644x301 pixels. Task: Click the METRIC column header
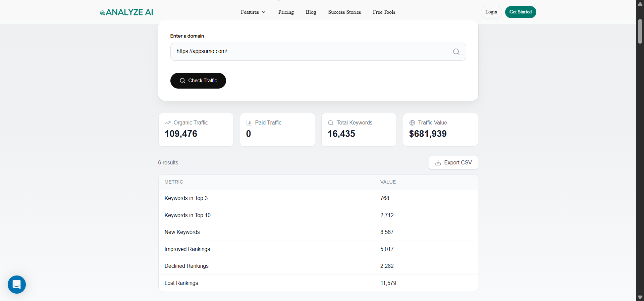pos(174,182)
